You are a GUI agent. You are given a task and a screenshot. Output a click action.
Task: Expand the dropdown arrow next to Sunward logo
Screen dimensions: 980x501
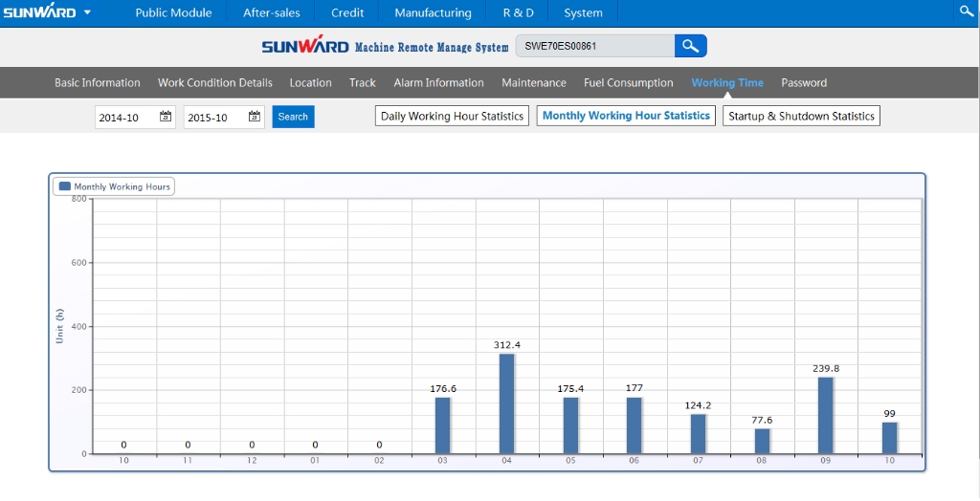tap(87, 12)
